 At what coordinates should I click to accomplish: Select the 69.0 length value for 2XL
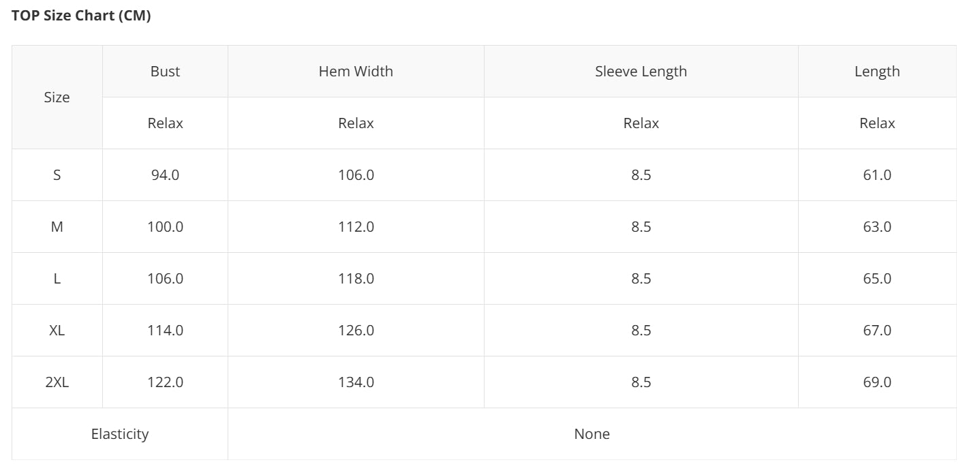(877, 382)
